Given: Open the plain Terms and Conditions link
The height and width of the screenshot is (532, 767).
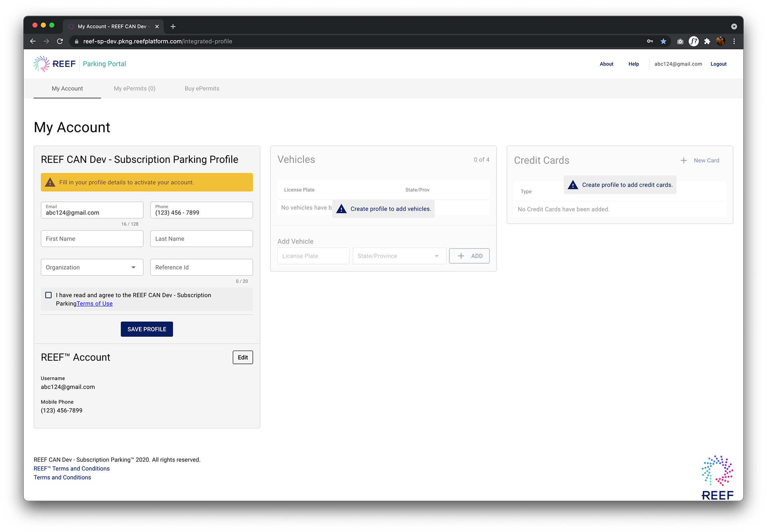Looking at the screenshot, I should pos(62,477).
